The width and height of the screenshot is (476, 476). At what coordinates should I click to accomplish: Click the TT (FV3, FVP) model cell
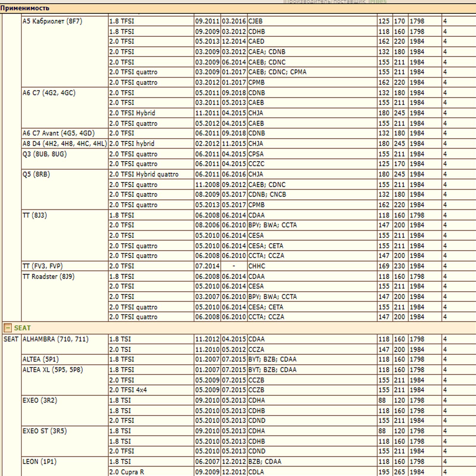pos(43,266)
